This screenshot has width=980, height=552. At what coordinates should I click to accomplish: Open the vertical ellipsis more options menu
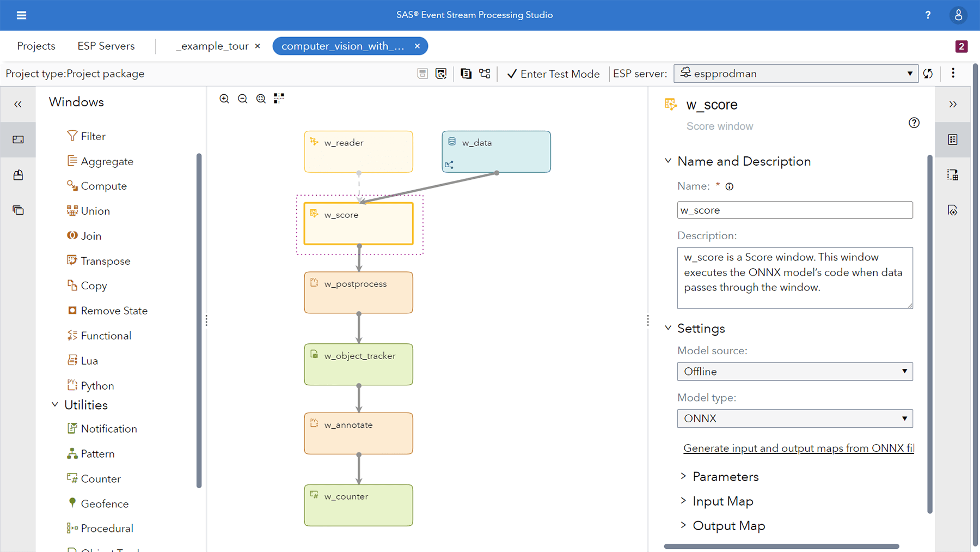953,73
